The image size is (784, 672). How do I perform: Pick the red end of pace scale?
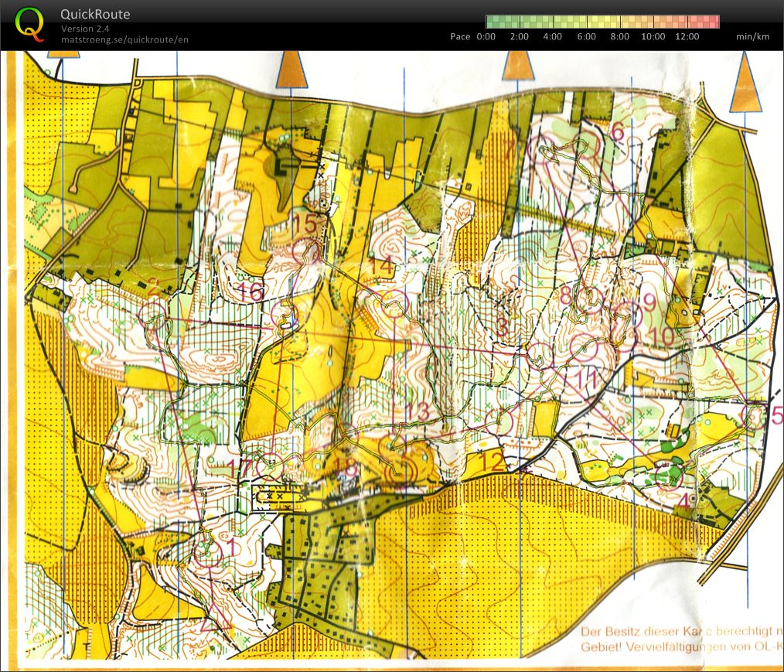tap(713, 22)
